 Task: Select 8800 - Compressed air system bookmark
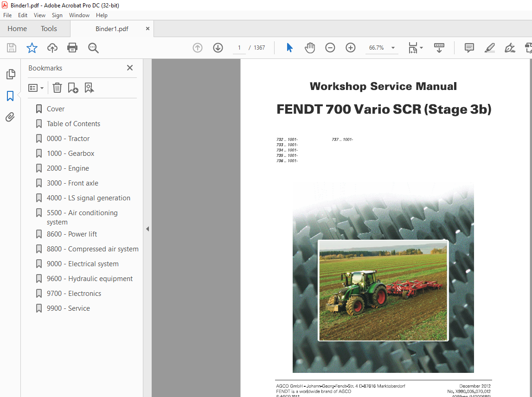click(93, 249)
